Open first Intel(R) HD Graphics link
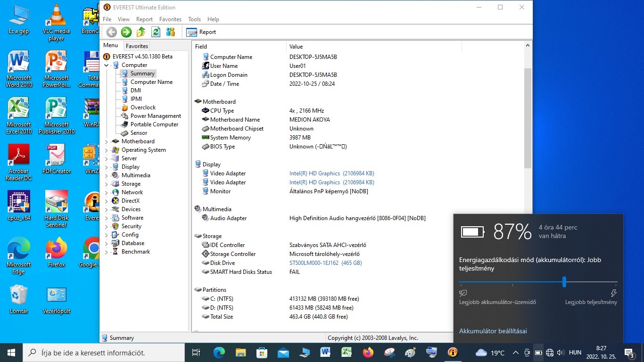This screenshot has width=644, height=362. [x=332, y=173]
